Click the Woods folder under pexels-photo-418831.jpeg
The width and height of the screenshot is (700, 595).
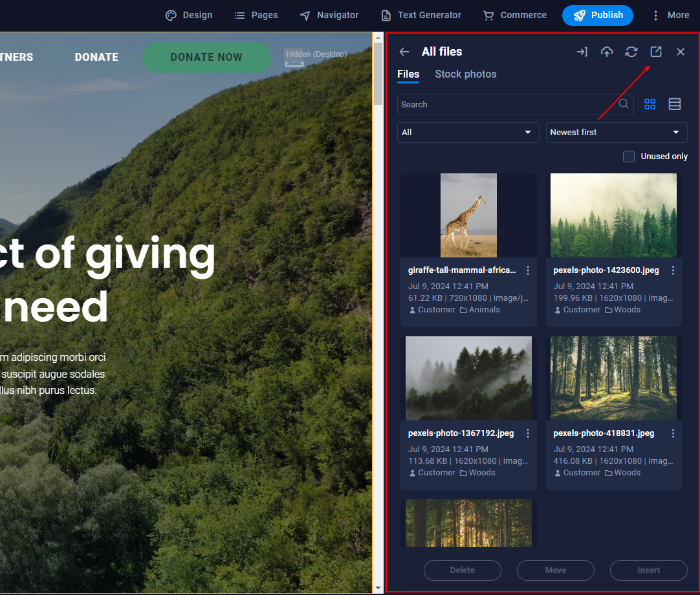(623, 473)
